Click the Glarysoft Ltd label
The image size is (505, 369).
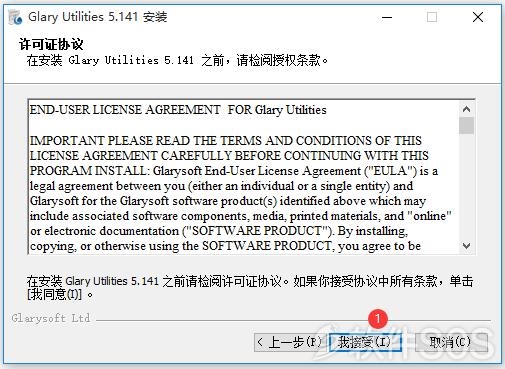51,318
